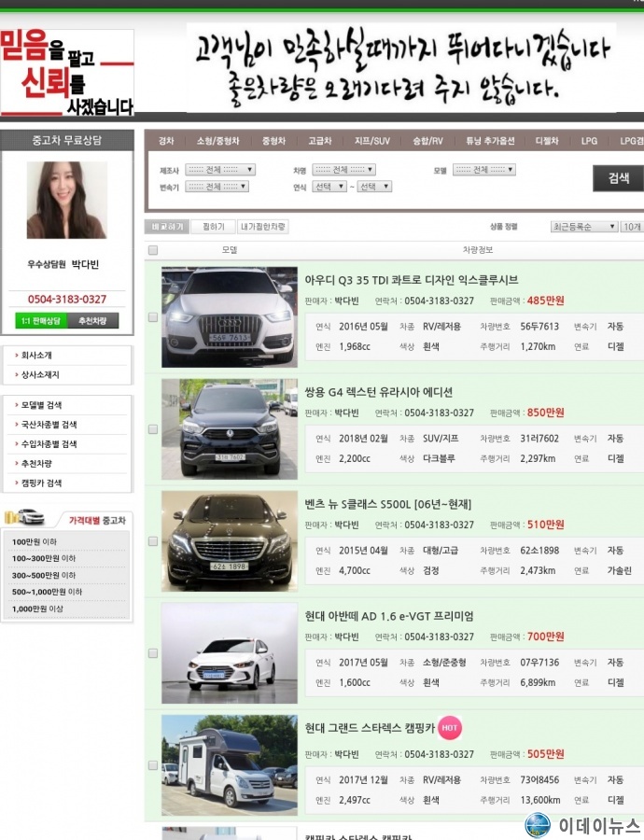Click the green 1:1 판매상담 button

click(40, 321)
